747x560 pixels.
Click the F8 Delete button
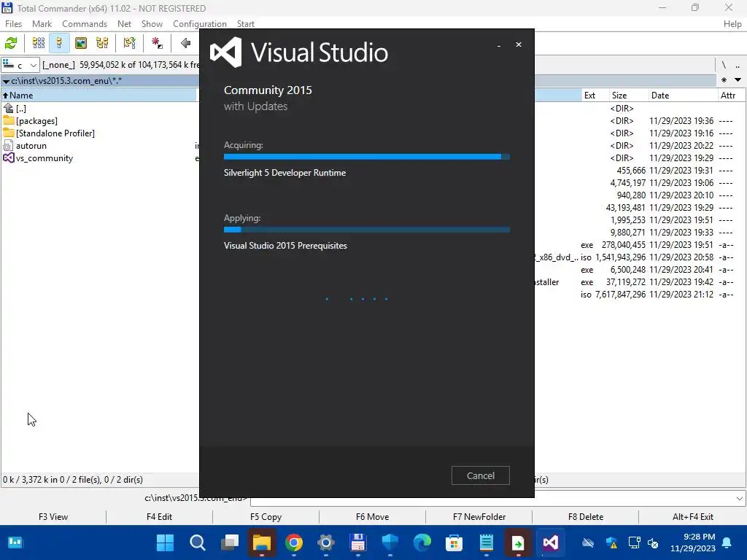[x=586, y=517]
